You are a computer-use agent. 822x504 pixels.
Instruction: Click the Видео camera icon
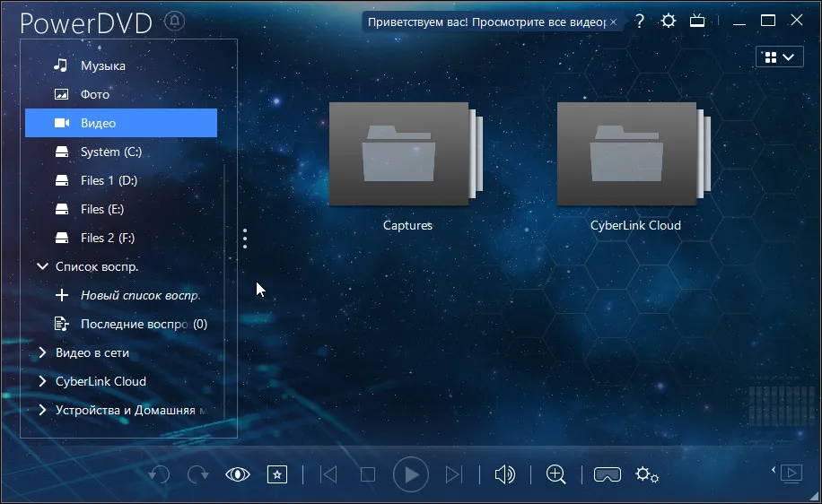[x=62, y=123]
